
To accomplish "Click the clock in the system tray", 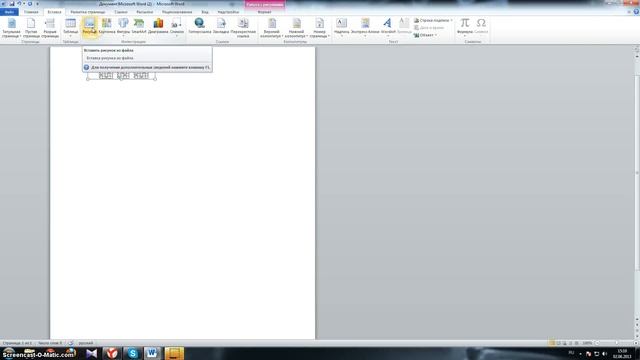I will 622,353.
